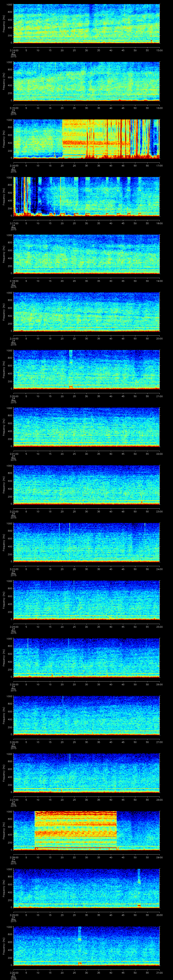Click the spectrogram panel starting at 2:22:00
The width and height of the screenshot is (173, 980).
tap(87, 485)
